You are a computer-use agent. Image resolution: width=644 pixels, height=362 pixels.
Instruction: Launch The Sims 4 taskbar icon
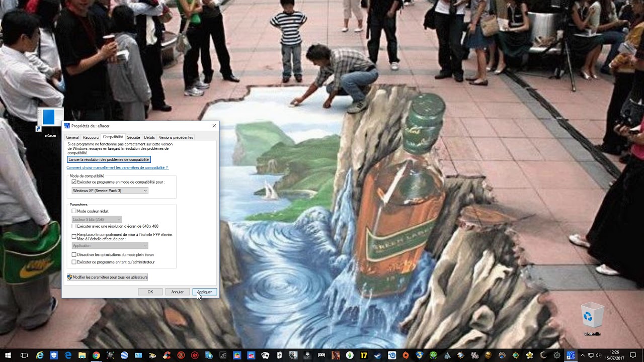[x=350, y=355]
